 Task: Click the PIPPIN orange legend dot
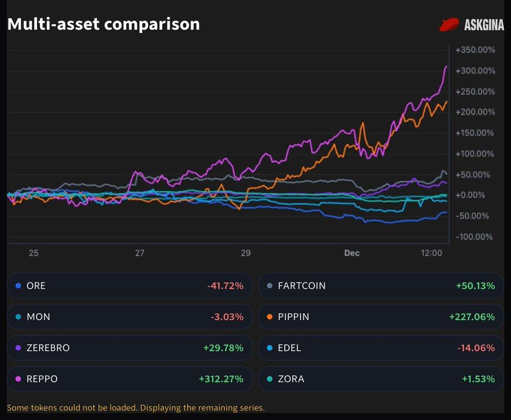coord(270,317)
